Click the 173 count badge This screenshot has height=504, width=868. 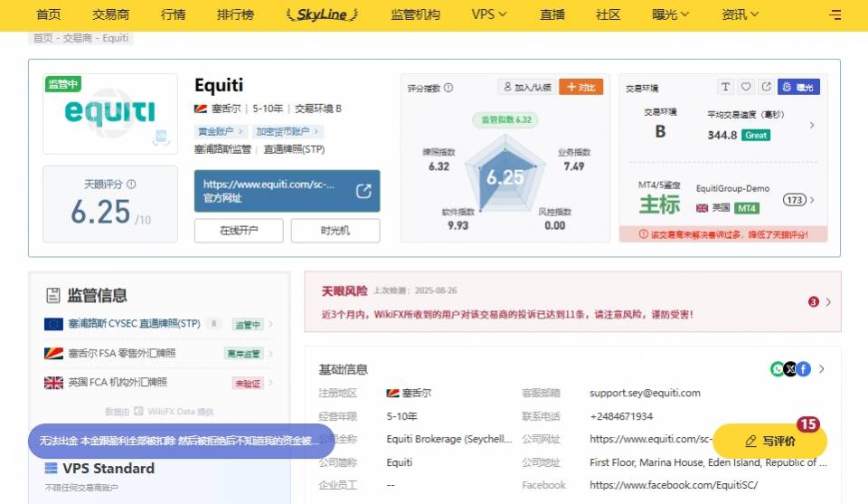[795, 200]
